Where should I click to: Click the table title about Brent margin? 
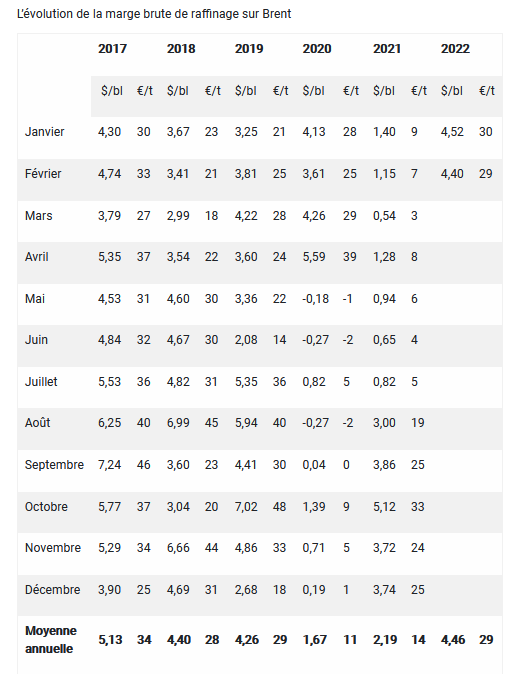154,14
